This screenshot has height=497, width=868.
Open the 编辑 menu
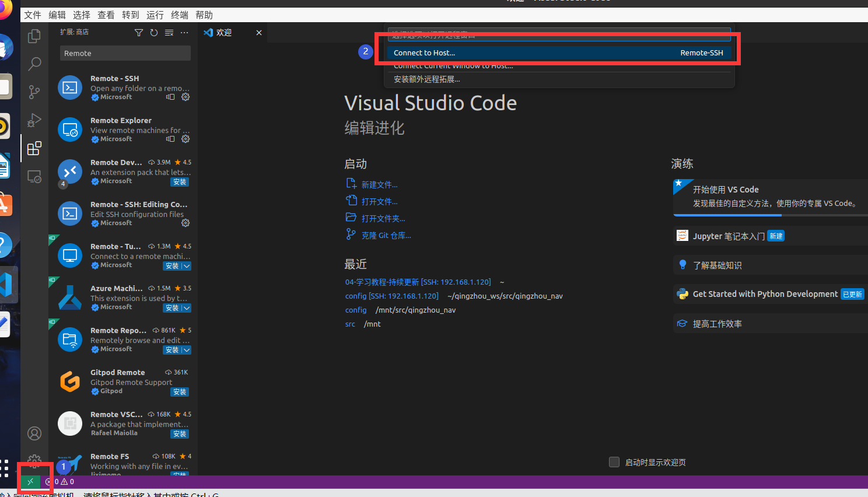click(x=57, y=15)
